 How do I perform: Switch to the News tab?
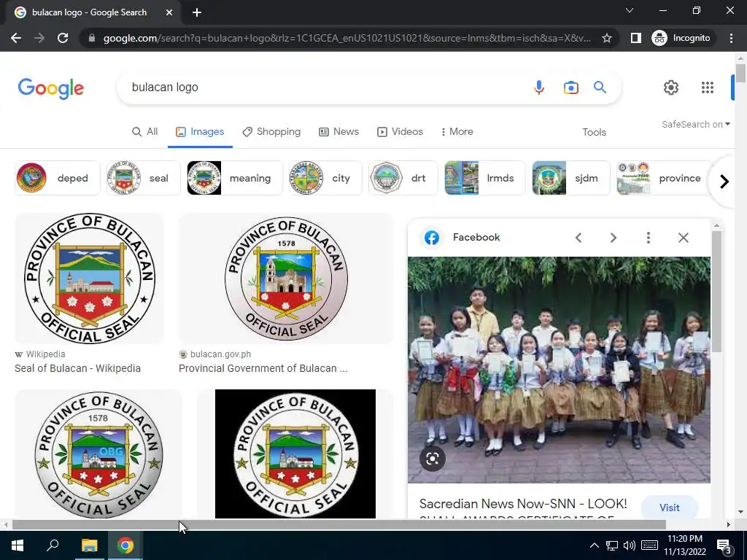click(338, 132)
